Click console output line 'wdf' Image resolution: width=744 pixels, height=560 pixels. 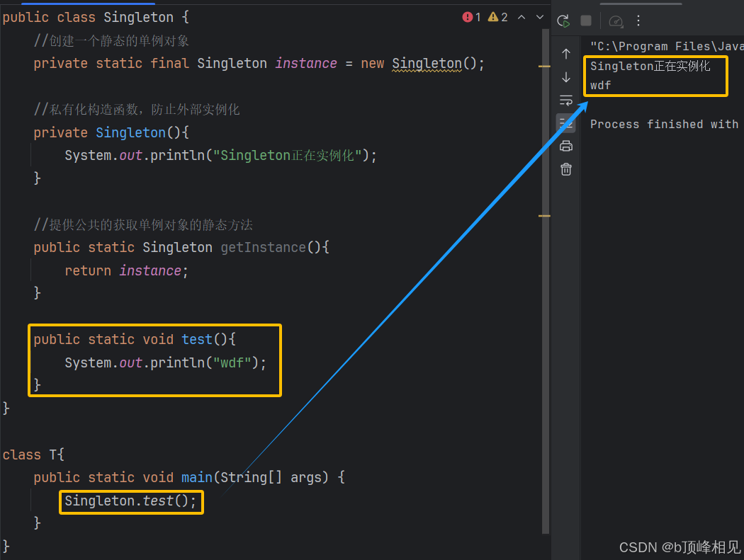pos(600,86)
